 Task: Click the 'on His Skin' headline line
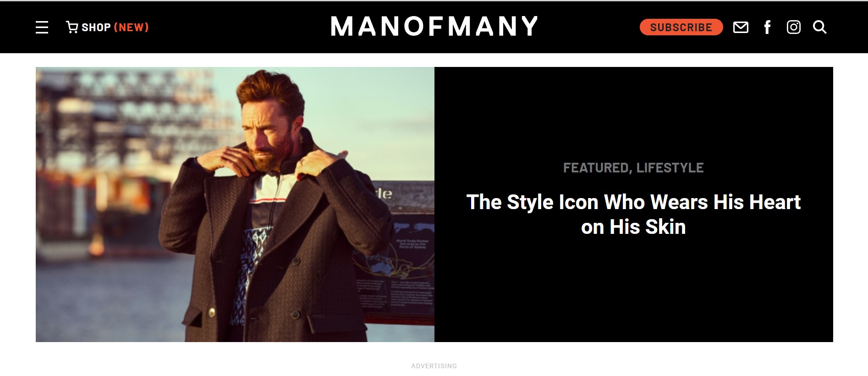[x=633, y=227]
